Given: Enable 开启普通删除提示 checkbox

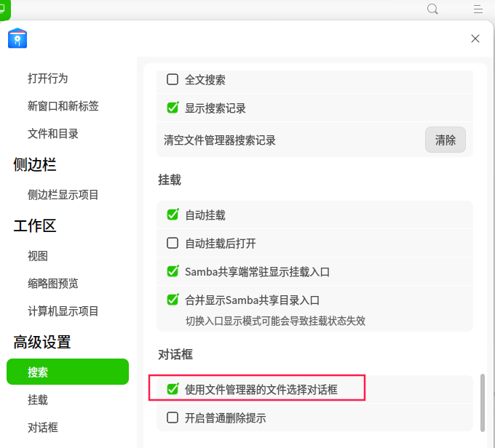Looking at the screenshot, I should click(173, 417).
